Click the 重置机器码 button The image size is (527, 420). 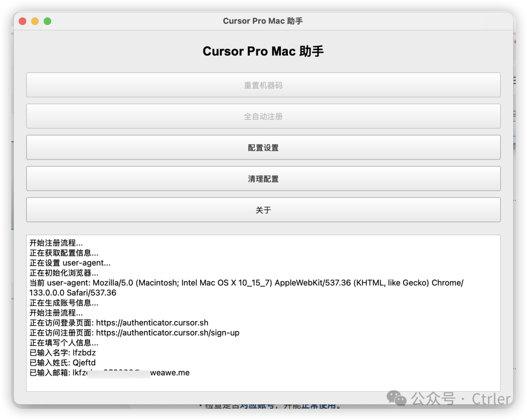[263, 85]
